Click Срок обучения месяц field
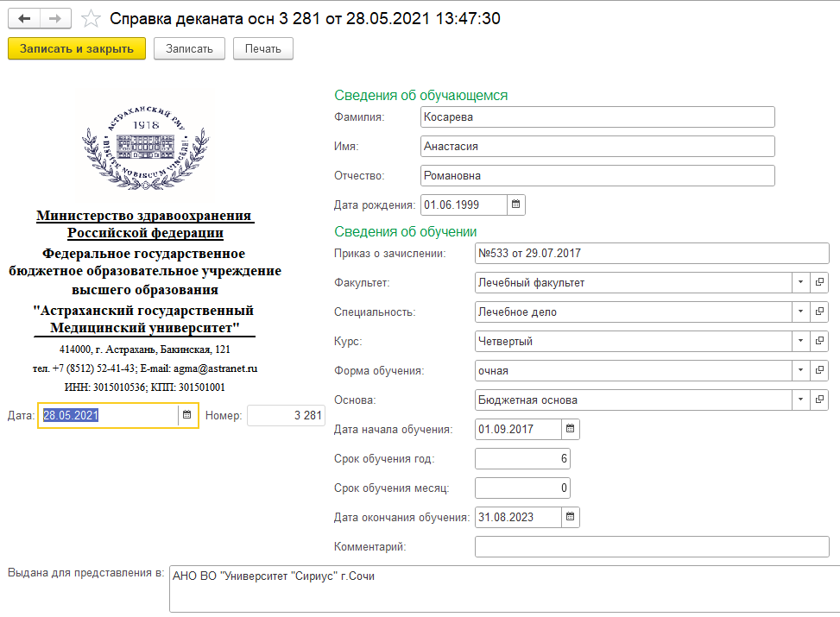Image resolution: width=840 pixels, height=617 pixels. [x=522, y=488]
